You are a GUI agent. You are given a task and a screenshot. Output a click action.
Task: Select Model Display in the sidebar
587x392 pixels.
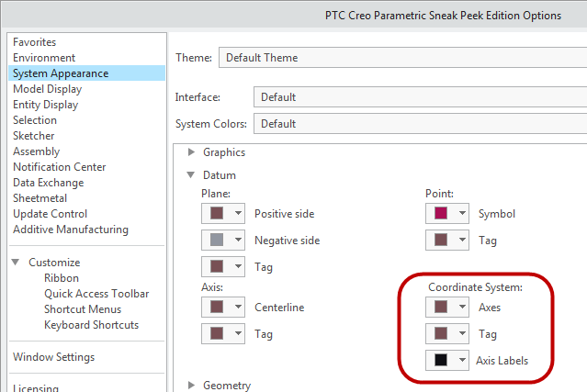coord(47,89)
